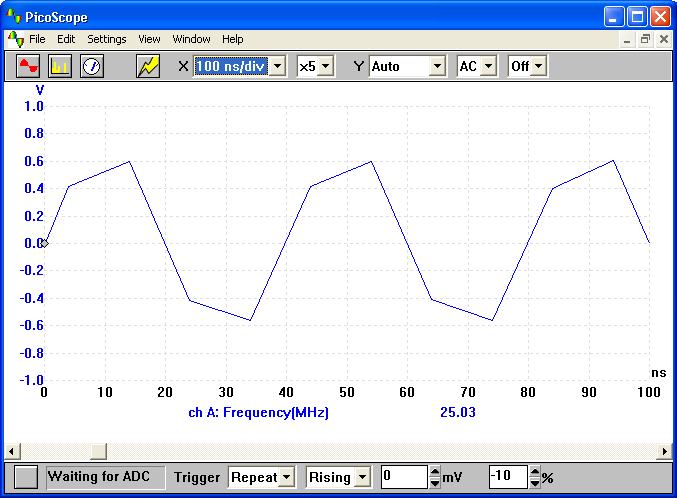Increase the pre-trigger percent with up arrow

pos(535,472)
